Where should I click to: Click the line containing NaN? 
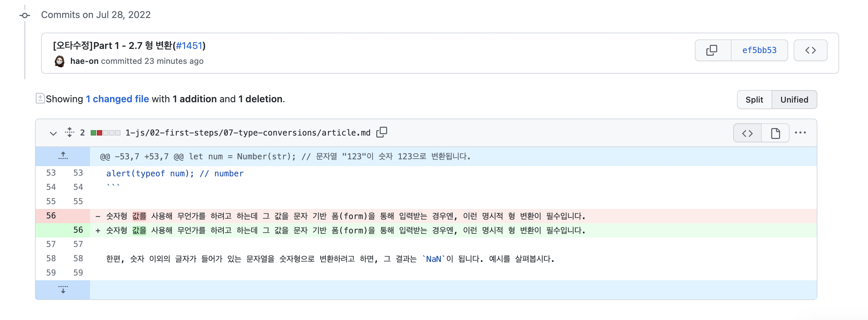click(x=453, y=259)
